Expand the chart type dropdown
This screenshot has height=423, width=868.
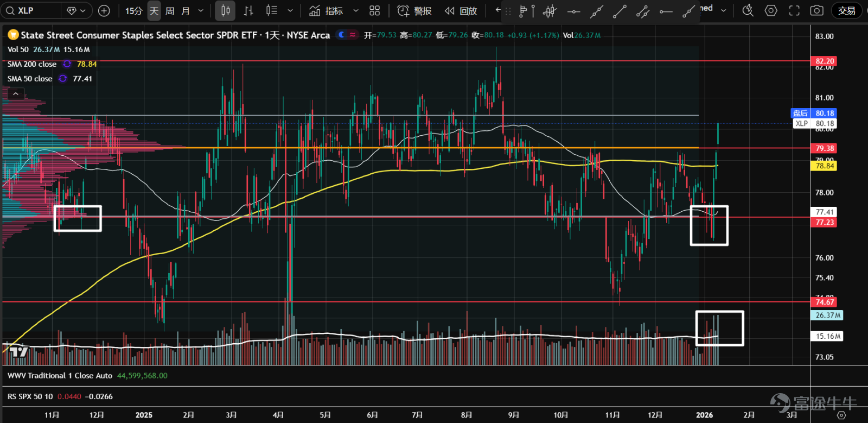[x=290, y=11]
